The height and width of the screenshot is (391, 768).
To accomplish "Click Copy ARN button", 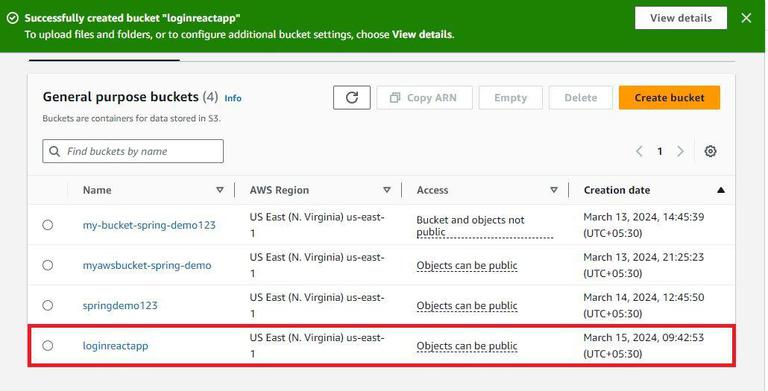I will [424, 98].
